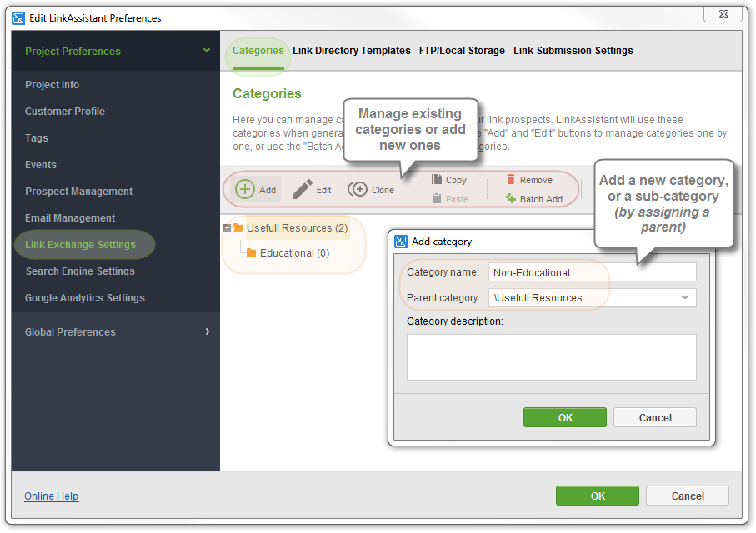Open Search Engine Settings

click(81, 271)
